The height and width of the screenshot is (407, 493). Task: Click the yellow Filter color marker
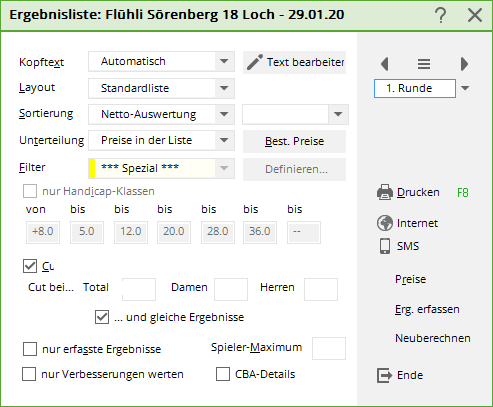[92, 168]
